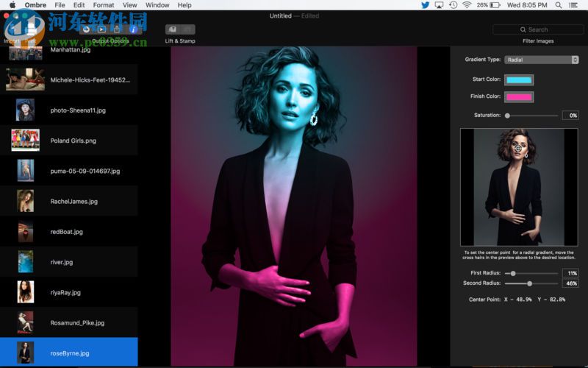
Task: Click the First Radius slider
Action: pyautogui.click(x=531, y=273)
